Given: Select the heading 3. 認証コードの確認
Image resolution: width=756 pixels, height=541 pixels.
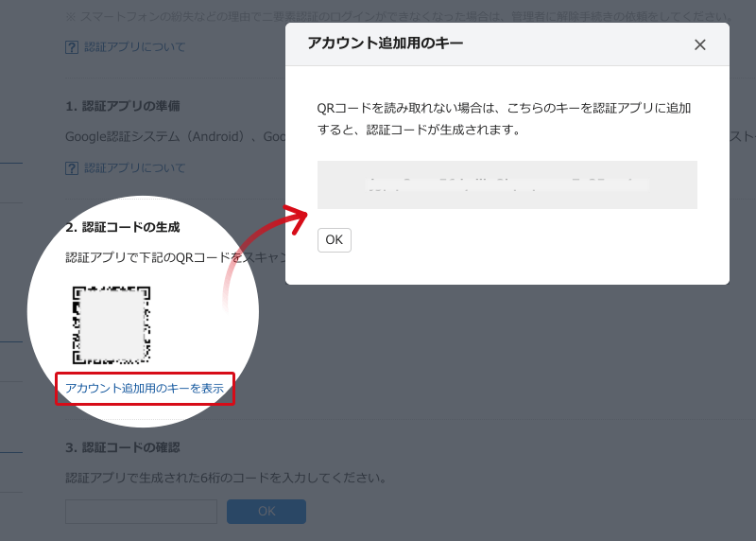Looking at the screenshot, I should pyautogui.click(x=123, y=447).
